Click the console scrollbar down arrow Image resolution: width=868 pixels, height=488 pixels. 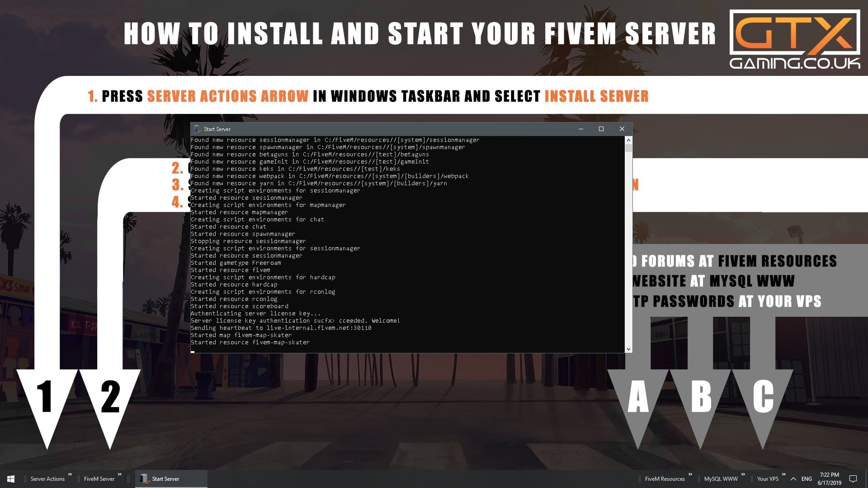point(628,349)
